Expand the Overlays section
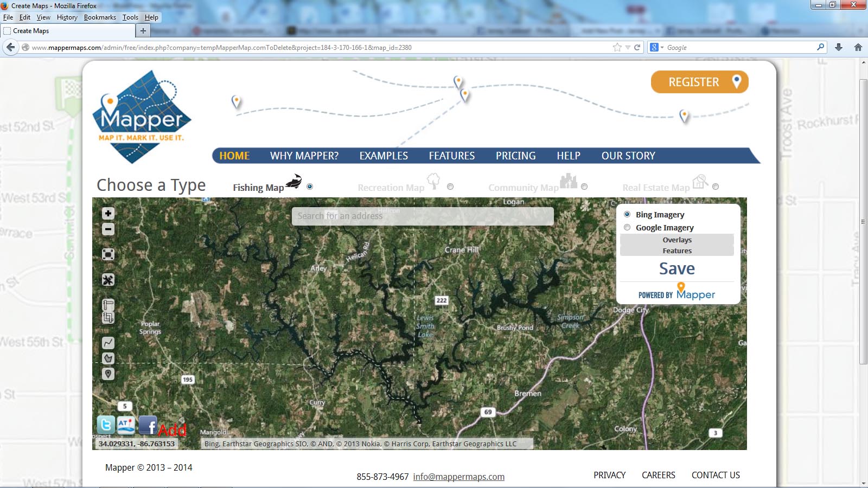 click(676, 240)
